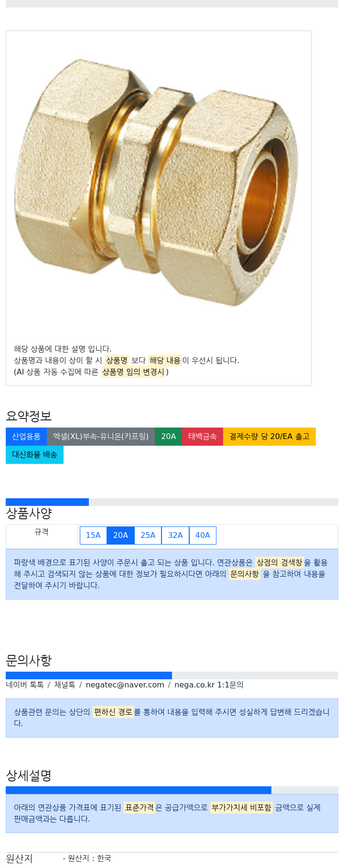Image resolution: width=344 pixels, height=868 pixels.
Task: Choose the 32A size option
Action: (x=175, y=536)
